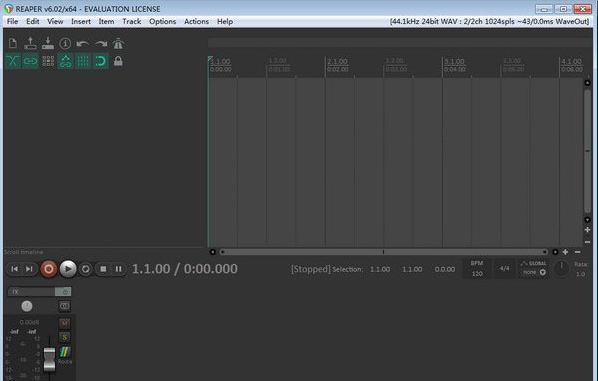
Task: Click the Play button
Action: click(x=68, y=269)
